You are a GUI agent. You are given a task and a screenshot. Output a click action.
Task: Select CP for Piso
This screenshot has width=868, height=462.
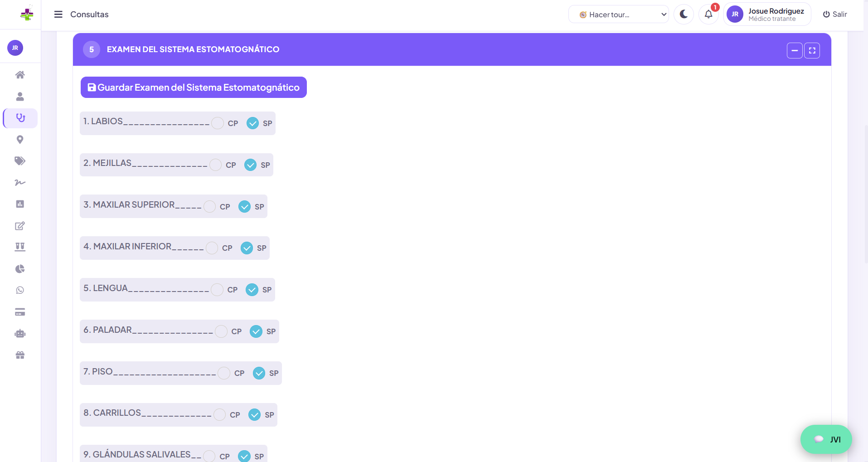[x=224, y=373]
